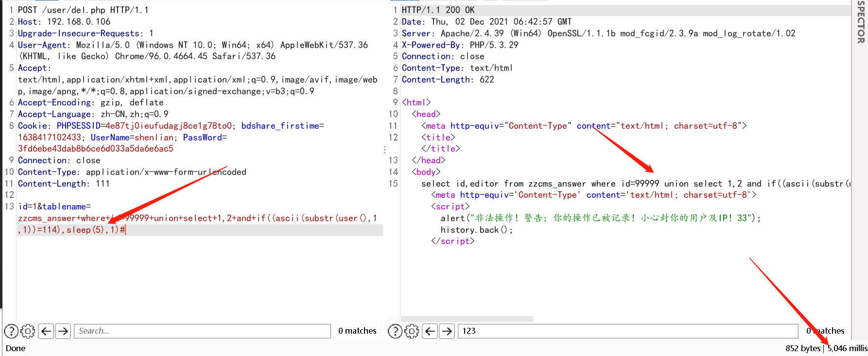The width and height of the screenshot is (868, 356).
Task: Click the HTTP/1.1 200 OK status line
Action: click(x=438, y=10)
